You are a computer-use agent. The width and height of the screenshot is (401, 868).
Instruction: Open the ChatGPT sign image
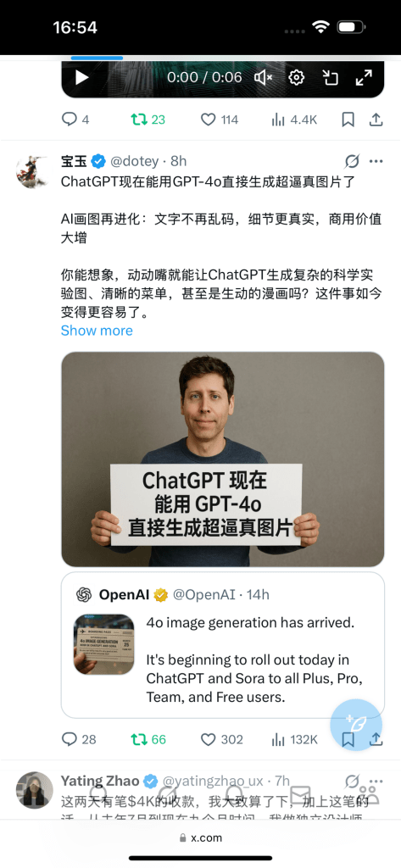point(223,459)
